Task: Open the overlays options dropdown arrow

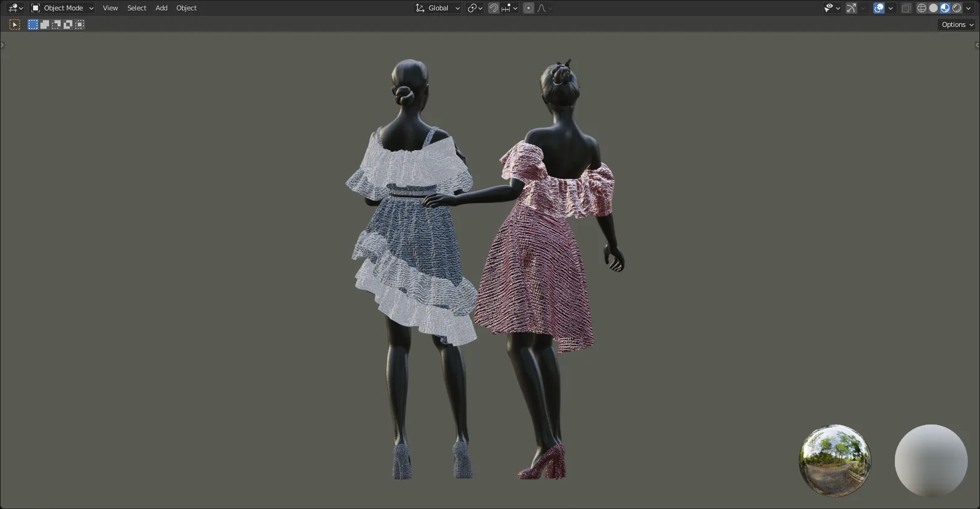Action: (891, 8)
